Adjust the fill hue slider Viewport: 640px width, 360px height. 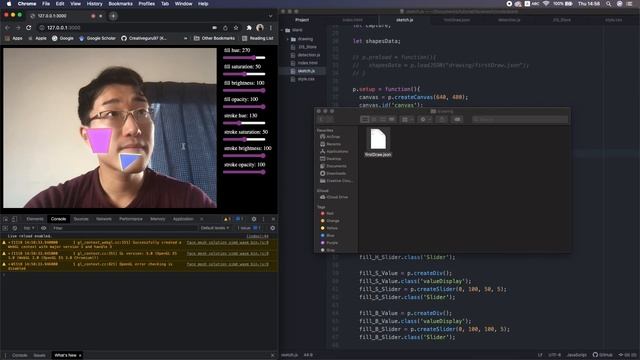point(244,58)
